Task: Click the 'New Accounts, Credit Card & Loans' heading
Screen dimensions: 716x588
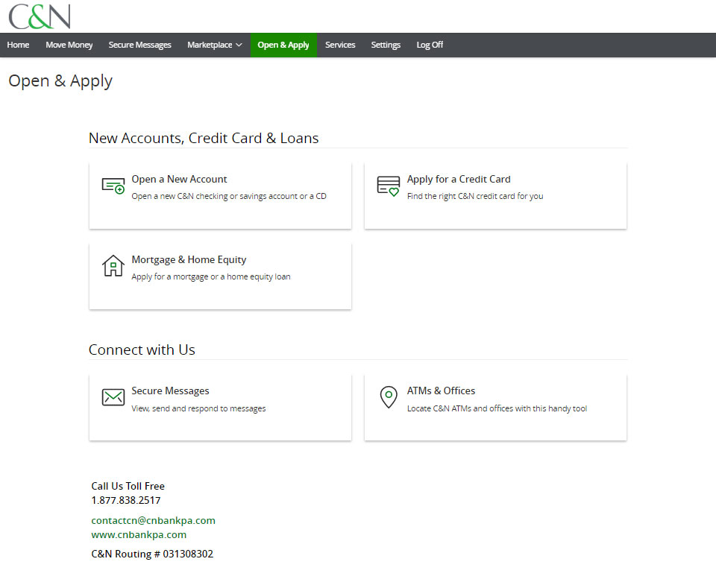Action: (x=204, y=138)
